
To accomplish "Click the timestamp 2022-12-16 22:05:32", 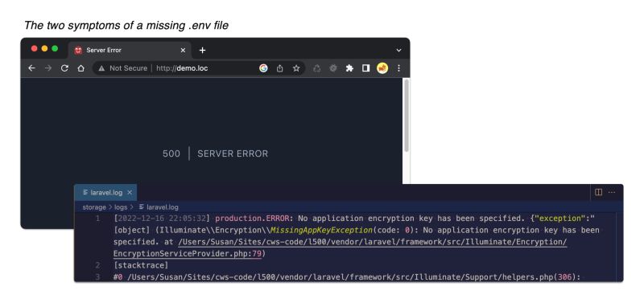I will click(x=163, y=218).
